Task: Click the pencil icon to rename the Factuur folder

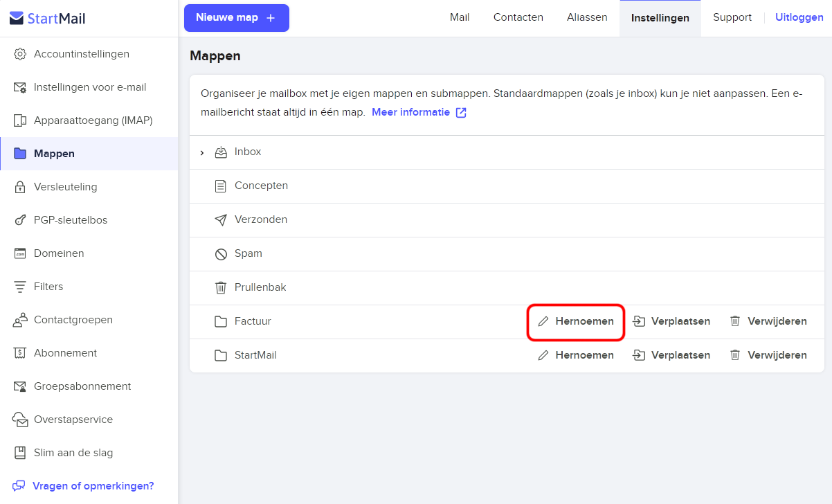Action: (x=543, y=321)
